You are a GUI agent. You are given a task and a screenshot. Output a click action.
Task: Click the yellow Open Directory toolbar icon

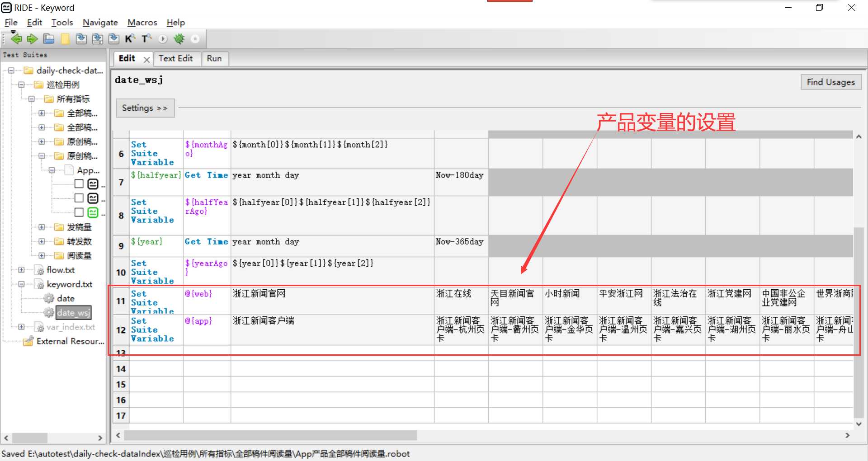65,39
